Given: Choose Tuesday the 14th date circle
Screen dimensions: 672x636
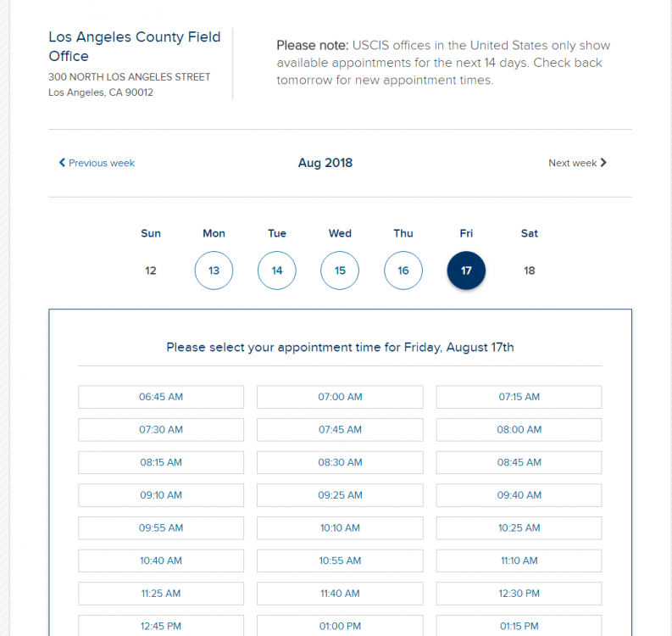Looking at the screenshot, I should click(x=277, y=271).
